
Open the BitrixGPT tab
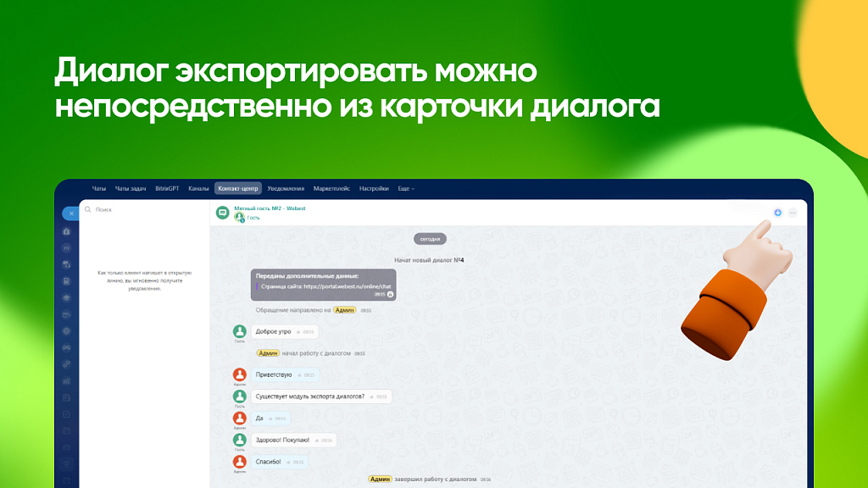(x=168, y=189)
